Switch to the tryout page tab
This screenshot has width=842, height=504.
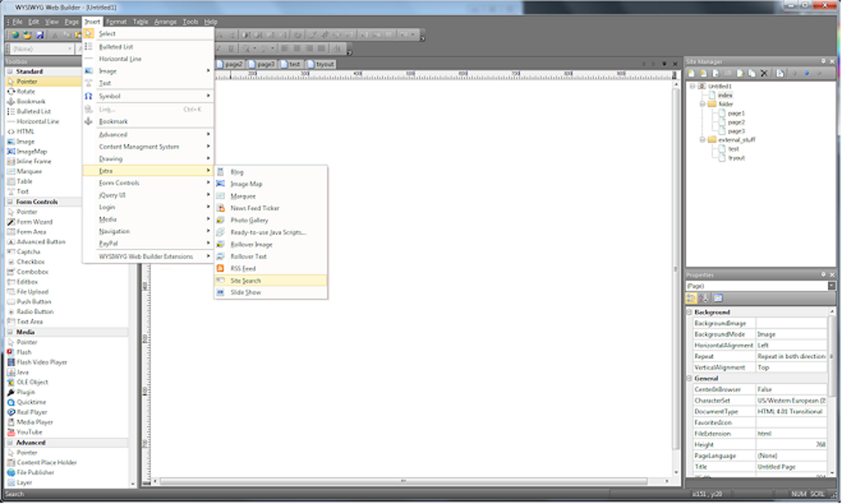tap(321, 64)
